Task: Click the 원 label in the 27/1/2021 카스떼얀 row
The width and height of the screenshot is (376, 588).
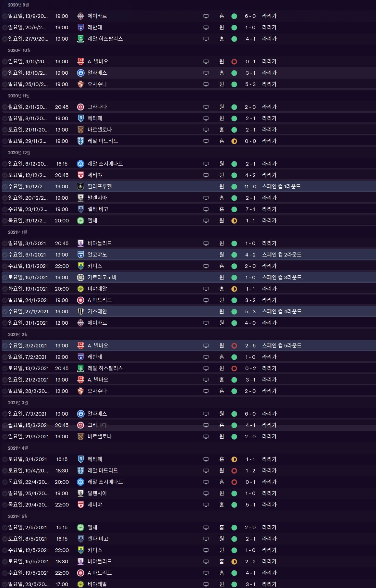Action: pos(222,311)
